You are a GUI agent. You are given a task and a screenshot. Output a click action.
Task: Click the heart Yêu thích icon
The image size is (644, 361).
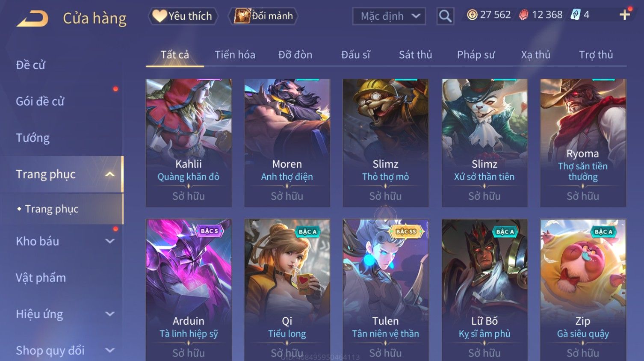coord(160,16)
